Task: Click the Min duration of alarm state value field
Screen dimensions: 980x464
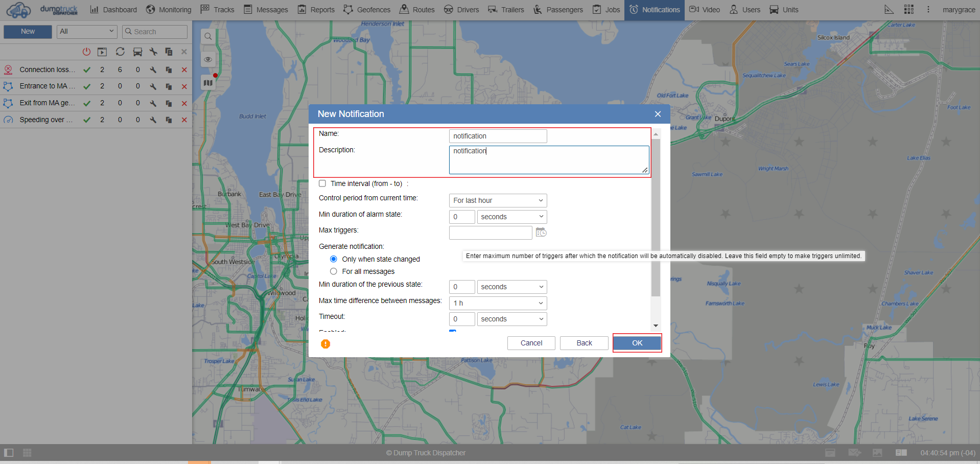Action: 462,217
